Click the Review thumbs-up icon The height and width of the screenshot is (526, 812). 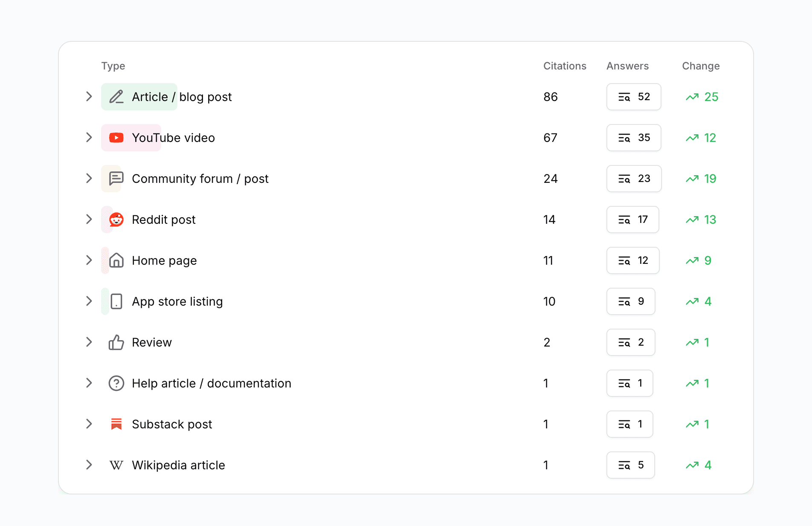coord(116,342)
